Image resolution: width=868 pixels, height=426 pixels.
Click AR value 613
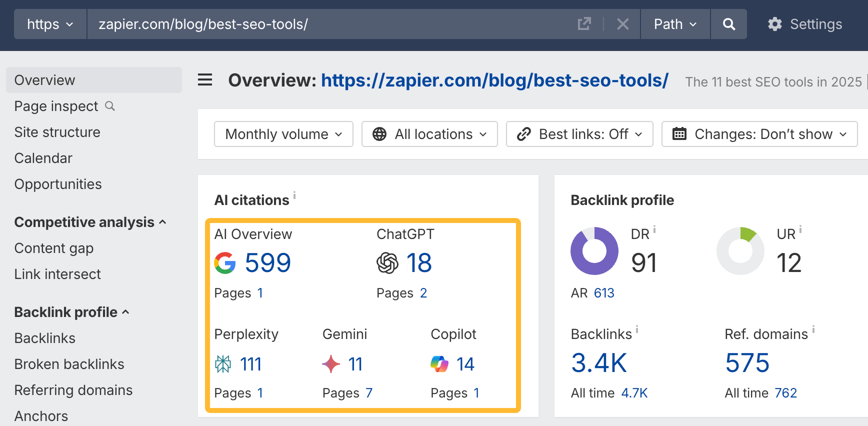(x=604, y=293)
